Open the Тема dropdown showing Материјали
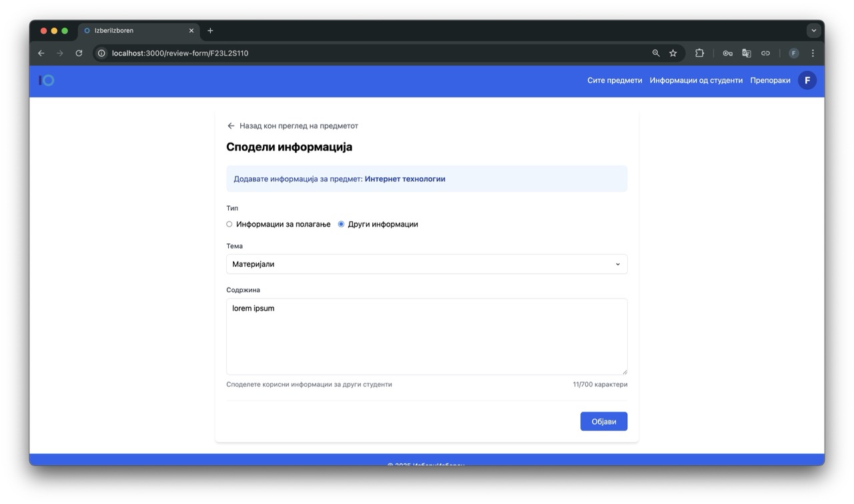Image resolution: width=854 pixels, height=504 pixels. point(426,264)
